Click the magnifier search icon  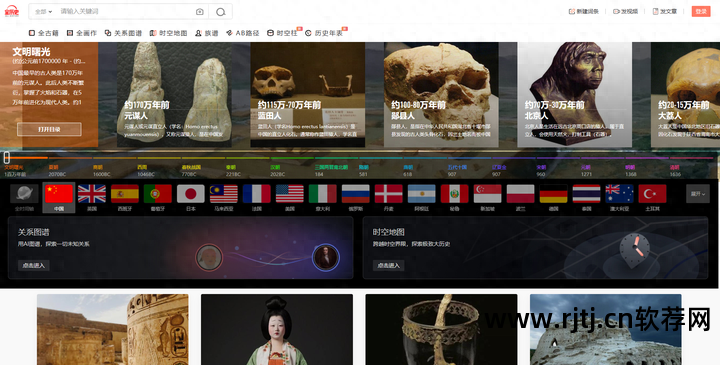(x=220, y=12)
